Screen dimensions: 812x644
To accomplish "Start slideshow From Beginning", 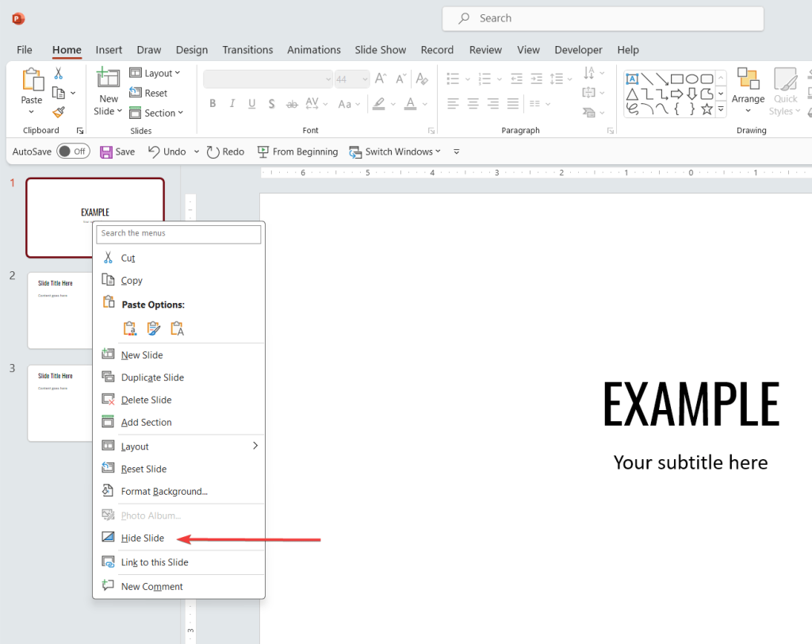I will click(298, 151).
